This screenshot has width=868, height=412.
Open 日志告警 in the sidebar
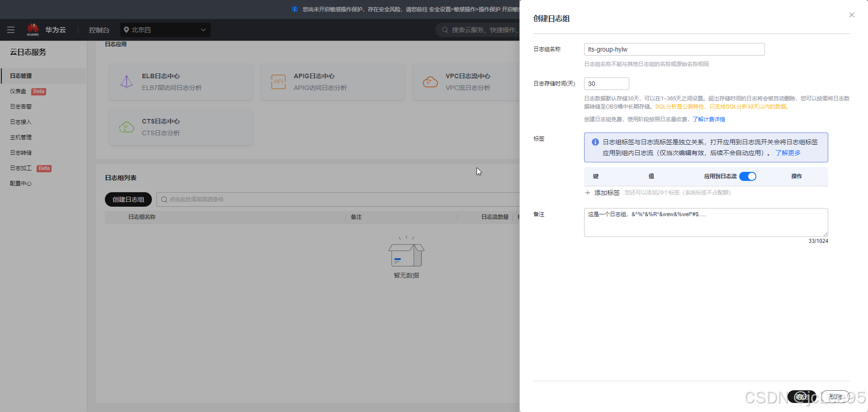click(21, 107)
